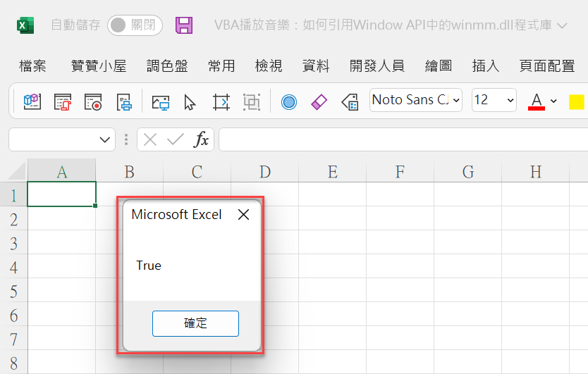This screenshot has height=374, width=588.
Task: Open the 檢視 ribbon tab
Action: (269, 66)
